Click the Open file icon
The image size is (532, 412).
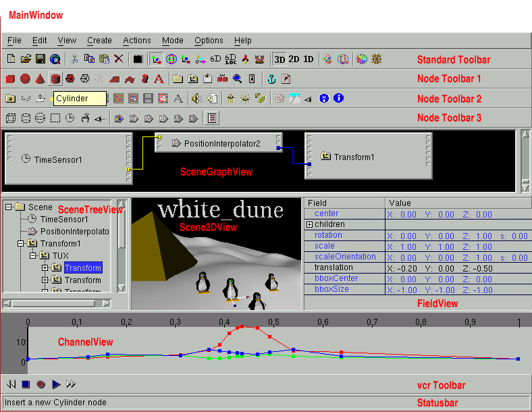click(x=26, y=59)
